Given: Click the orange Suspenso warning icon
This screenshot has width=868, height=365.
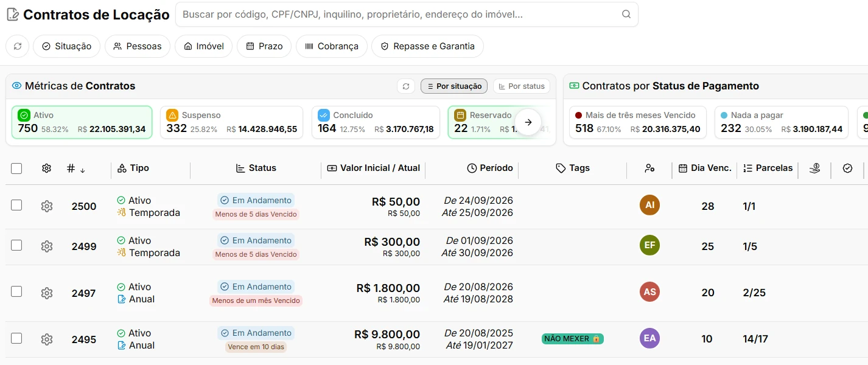Looking at the screenshot, I should (172, 115).
